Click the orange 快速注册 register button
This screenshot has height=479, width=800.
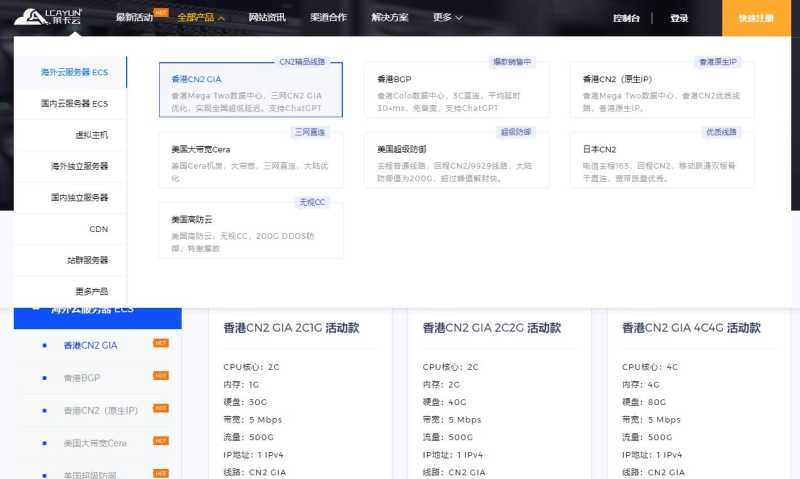click(756, 18)
